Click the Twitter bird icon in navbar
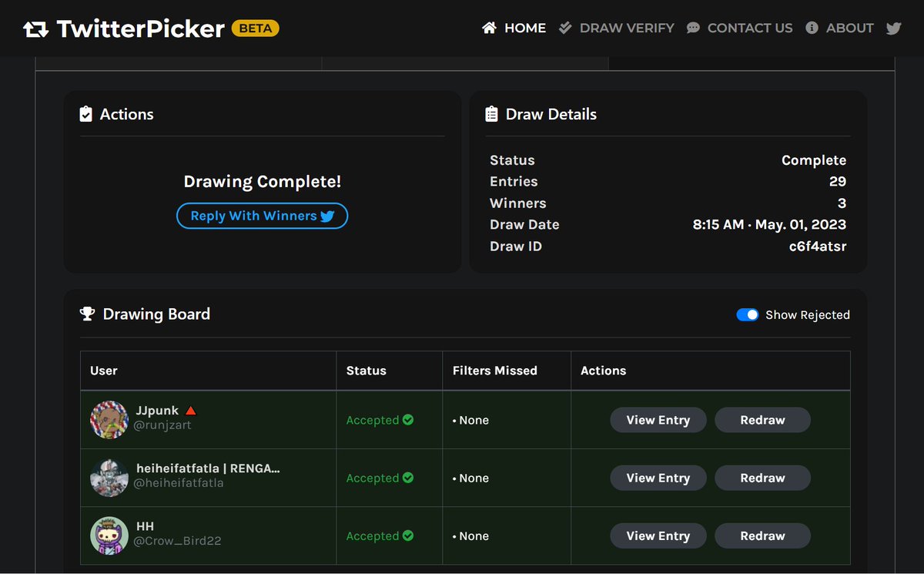Viewport: 924px width, 574px height. pyautogui.click(x=893, y=29)
